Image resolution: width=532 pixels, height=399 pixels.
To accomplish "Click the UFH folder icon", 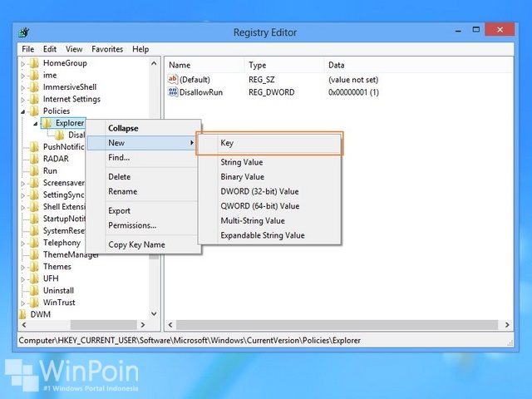I will (34, 278).
